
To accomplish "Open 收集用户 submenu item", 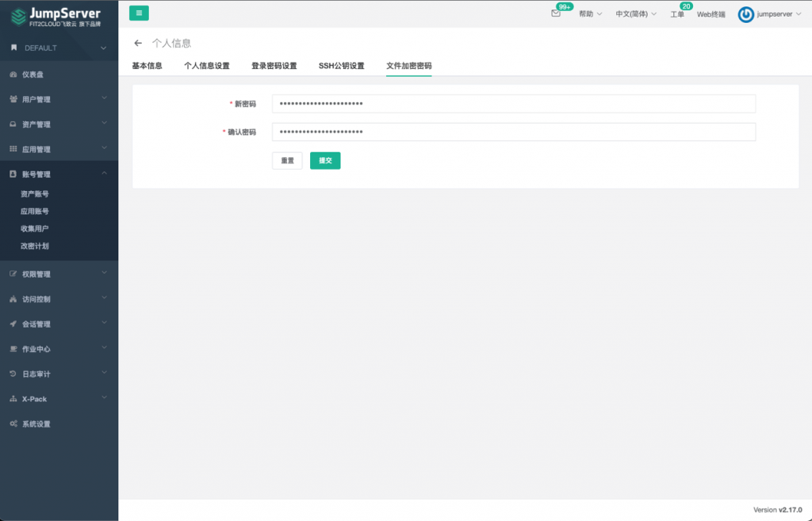I will 35,228.
